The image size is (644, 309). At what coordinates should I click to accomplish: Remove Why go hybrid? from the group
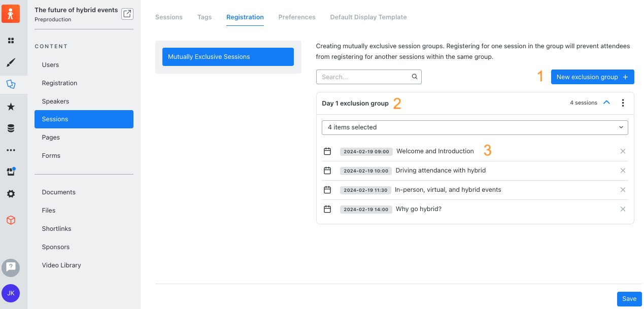coord(623,209)
